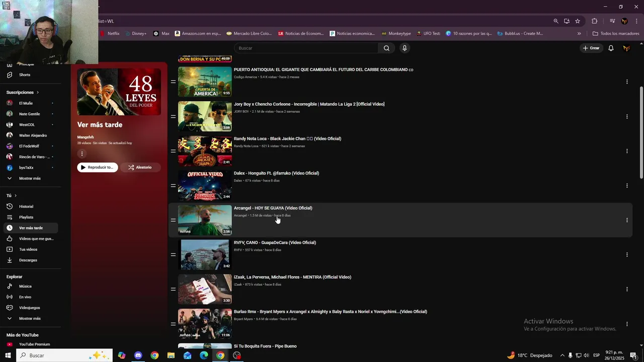Open El FedeWolf subscription channel
The image size is (644, 362).
pos(29,146)
